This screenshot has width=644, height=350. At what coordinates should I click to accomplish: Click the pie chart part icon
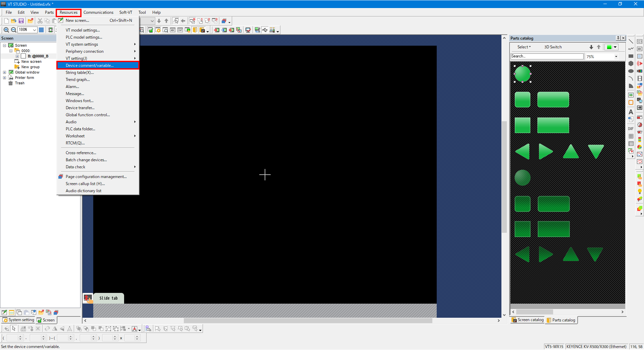click(640, 147)
